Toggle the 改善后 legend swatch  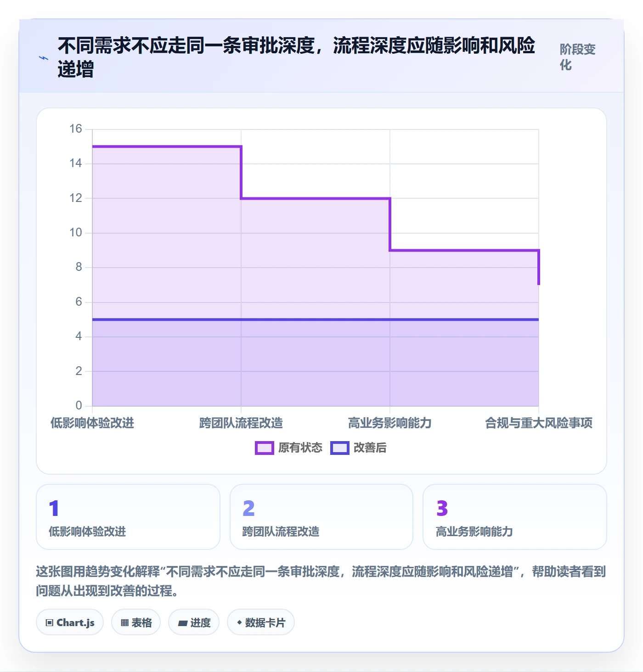pos(339,448)
